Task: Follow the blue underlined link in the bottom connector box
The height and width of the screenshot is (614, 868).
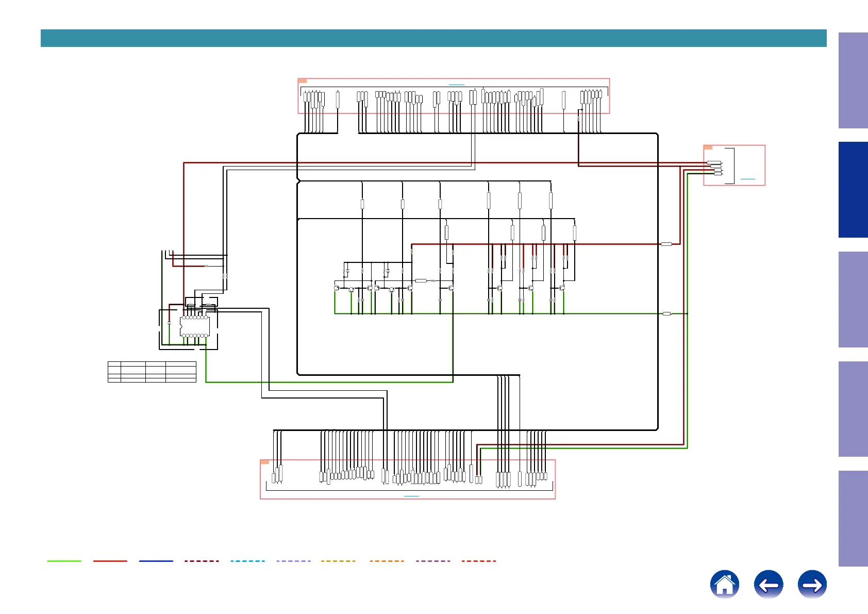Action: pyautogui.click(x=411, y=496)
